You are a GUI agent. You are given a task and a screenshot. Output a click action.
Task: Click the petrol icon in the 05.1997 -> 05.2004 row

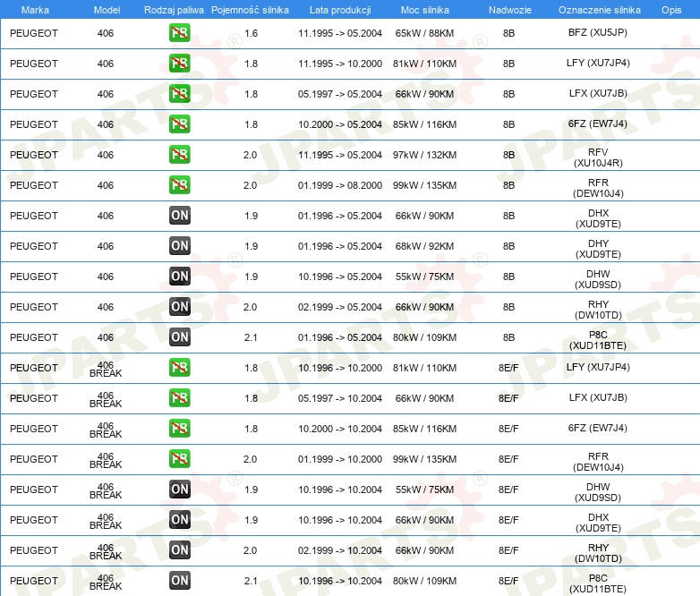point(179,94)
